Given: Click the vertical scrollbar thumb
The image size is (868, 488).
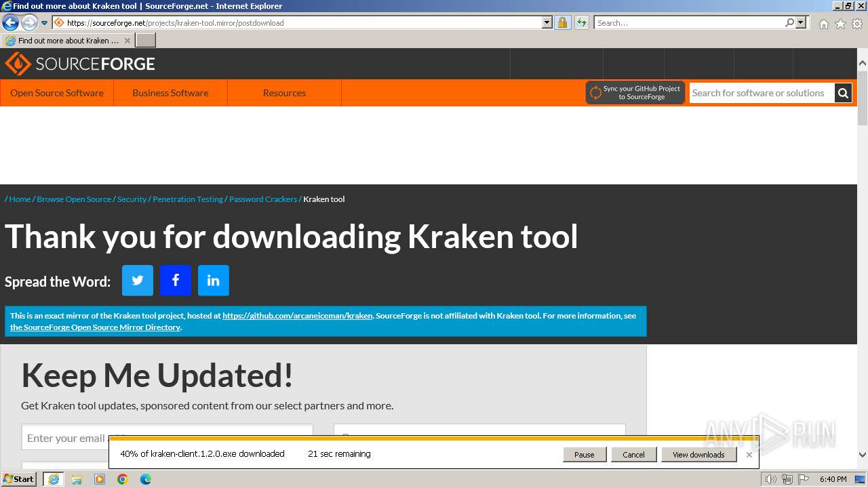Looking at the screenshot, I should coord(863,98).
